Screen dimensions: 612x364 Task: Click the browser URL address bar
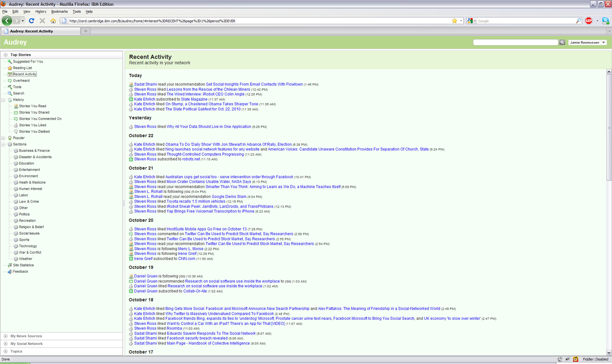tap(259, 21)
